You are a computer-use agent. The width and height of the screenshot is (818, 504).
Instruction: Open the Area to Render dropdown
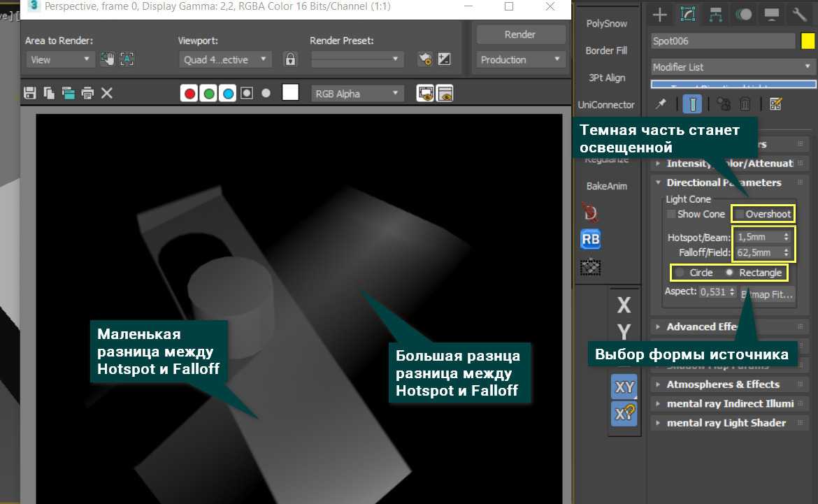click(x=59, y=59)
